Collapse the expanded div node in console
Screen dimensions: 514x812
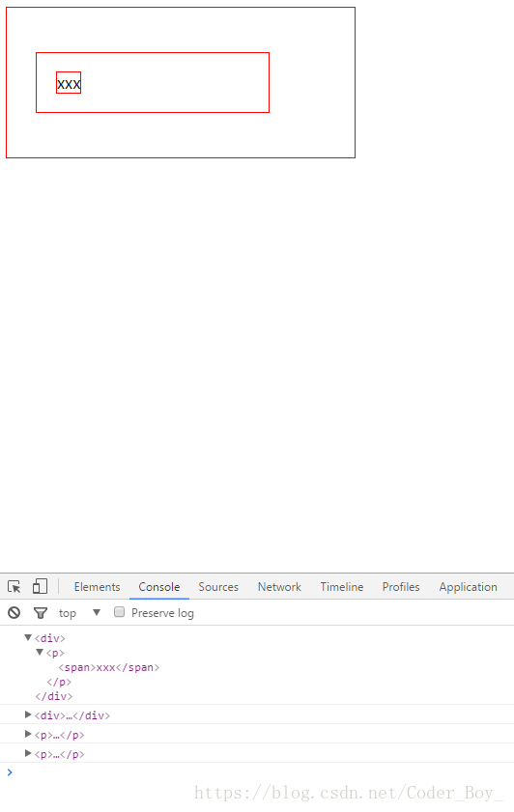(x=28, y=637)
